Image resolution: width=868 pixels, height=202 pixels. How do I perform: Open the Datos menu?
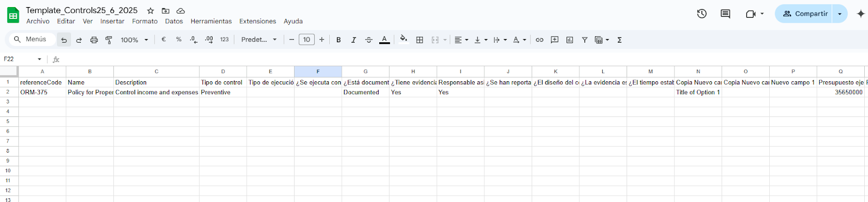[174, 21]
